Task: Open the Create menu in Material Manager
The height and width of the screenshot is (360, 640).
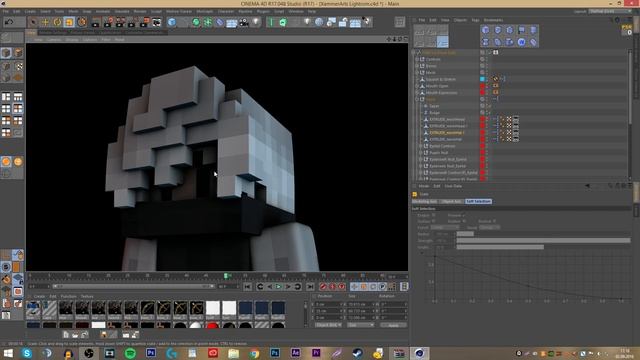Action: pyautogui.click(x=39, y=296)
